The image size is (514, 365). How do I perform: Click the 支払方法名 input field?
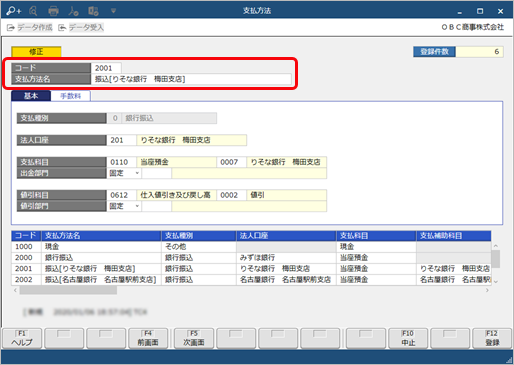point(191,79)
